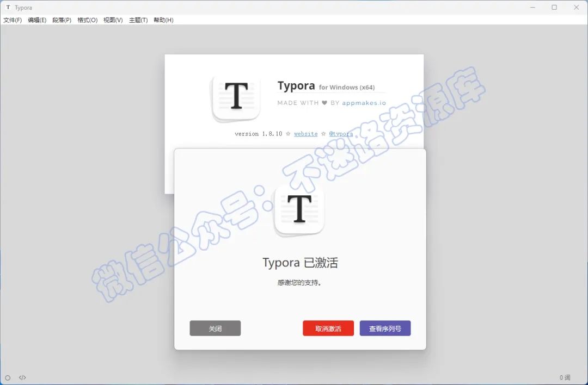This screenshot has height=385, width=588.
Task: Open the appmakes.io link
Action: click(364, 103)
